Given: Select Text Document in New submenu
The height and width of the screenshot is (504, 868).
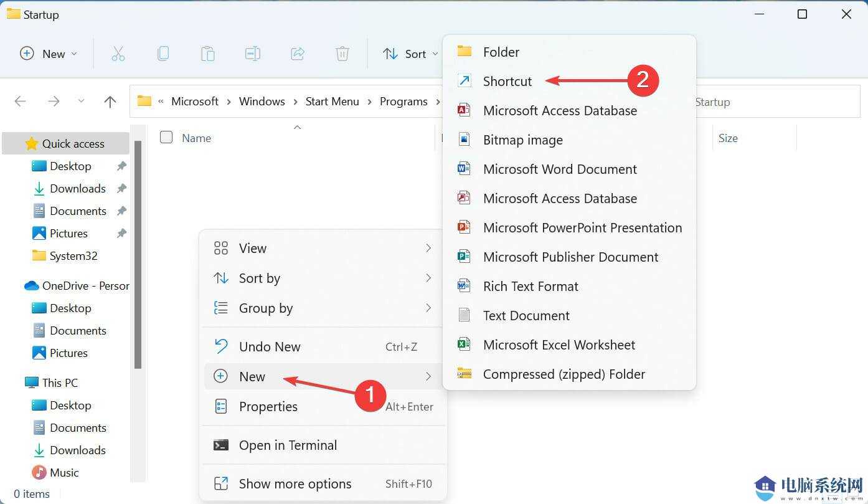Looking at the screenshot, I should tap(569, 316).
